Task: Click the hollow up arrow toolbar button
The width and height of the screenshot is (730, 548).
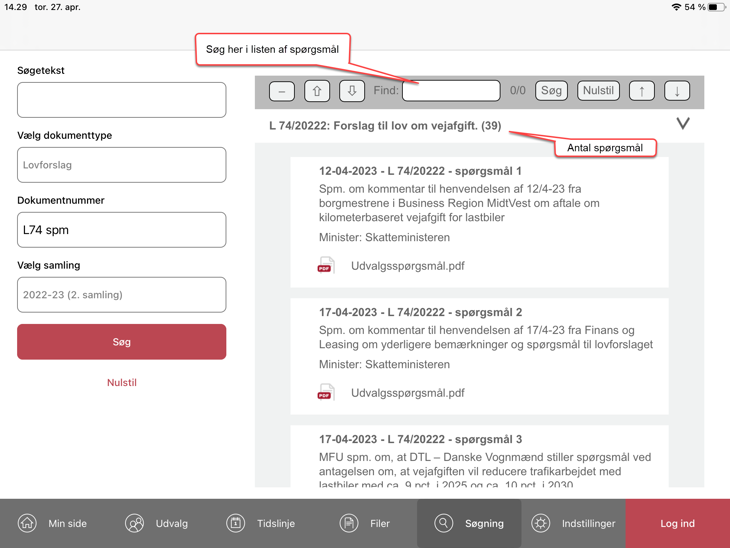Action: (x=317, y=91)
